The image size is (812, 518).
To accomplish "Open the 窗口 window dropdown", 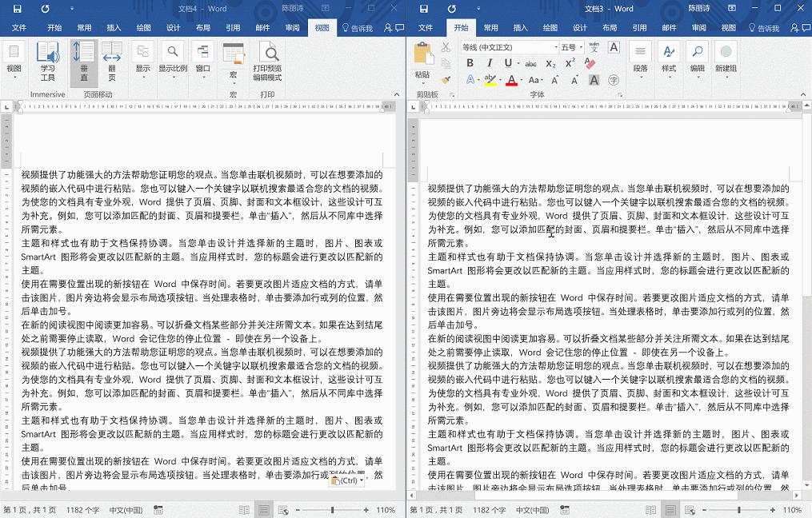I will tap(202, 61).
